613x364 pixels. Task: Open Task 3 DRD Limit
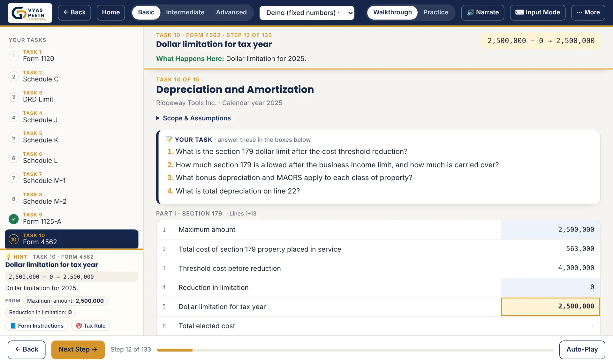click(x=72, y=96)
